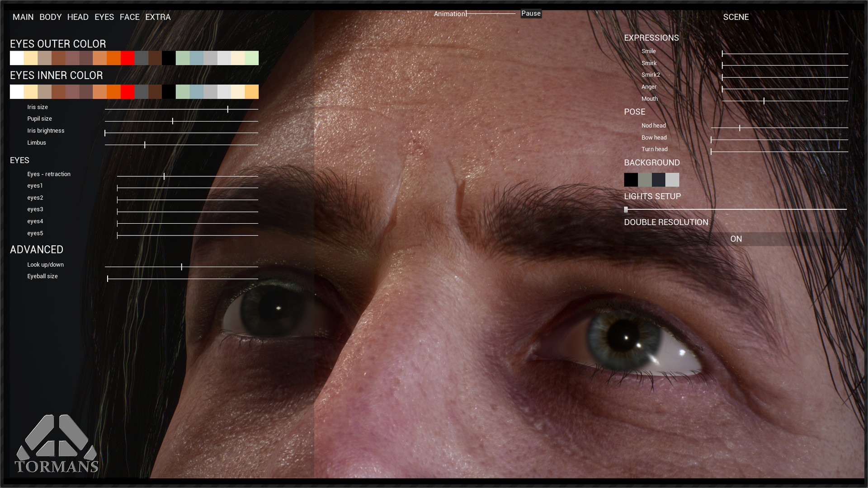Select the EXTRA tab
This screenshot has width=868, height=488.
click(158, 17)
